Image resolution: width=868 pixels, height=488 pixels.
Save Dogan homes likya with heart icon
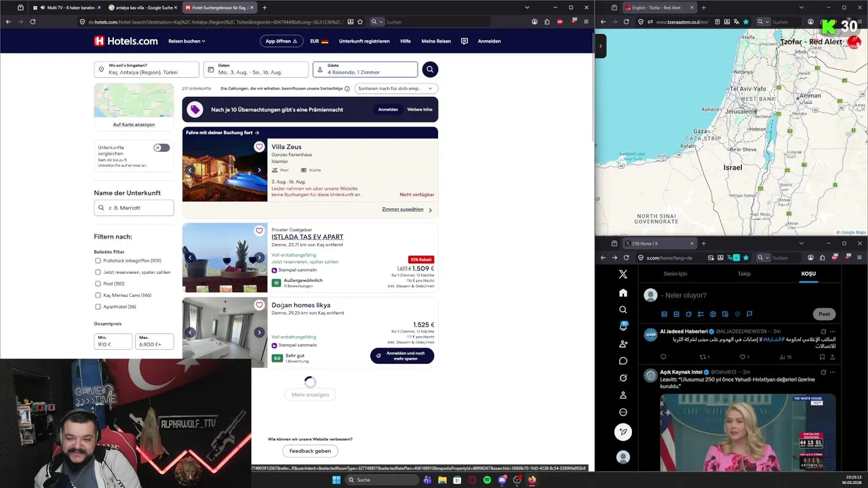point(259,305)
